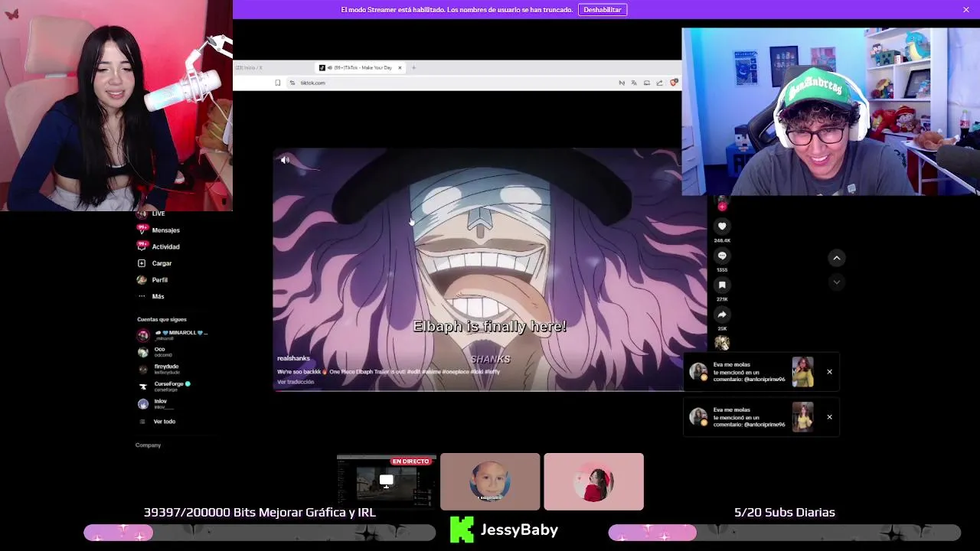The width and height of the screenshot is (980, 551).
Task: Click the bookmark icon beside the address bar
Action: 278,83
